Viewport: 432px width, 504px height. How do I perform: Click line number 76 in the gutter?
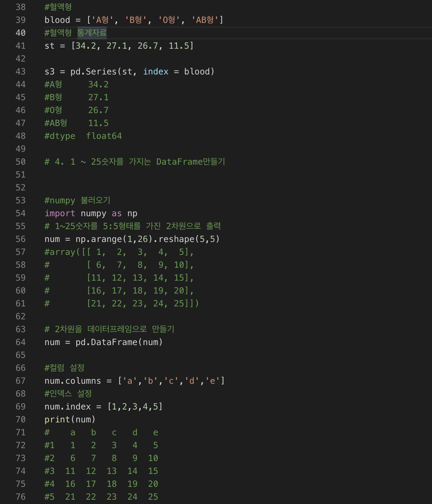(x=20, y=497)
